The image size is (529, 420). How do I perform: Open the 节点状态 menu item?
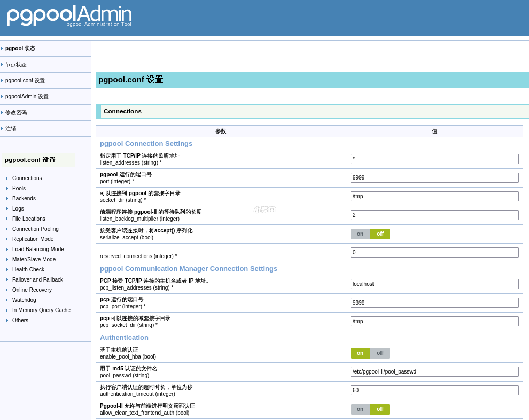click(16, 65)
